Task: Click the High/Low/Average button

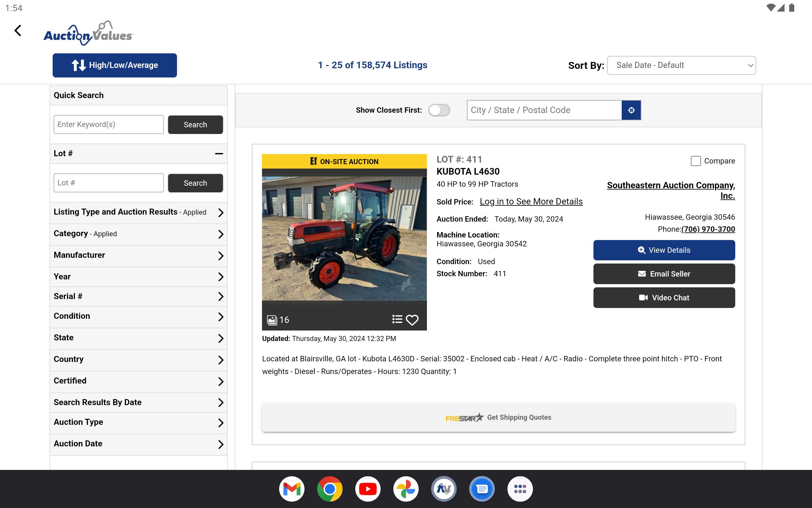Action: [115, 65]
